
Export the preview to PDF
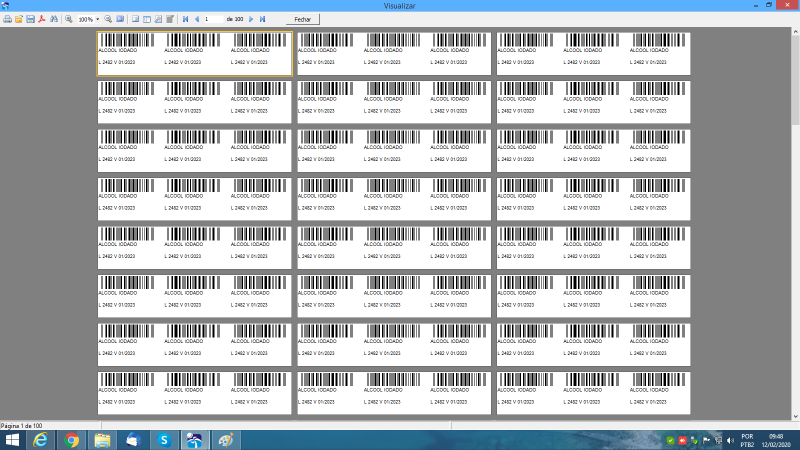click(x=42, y=19)
